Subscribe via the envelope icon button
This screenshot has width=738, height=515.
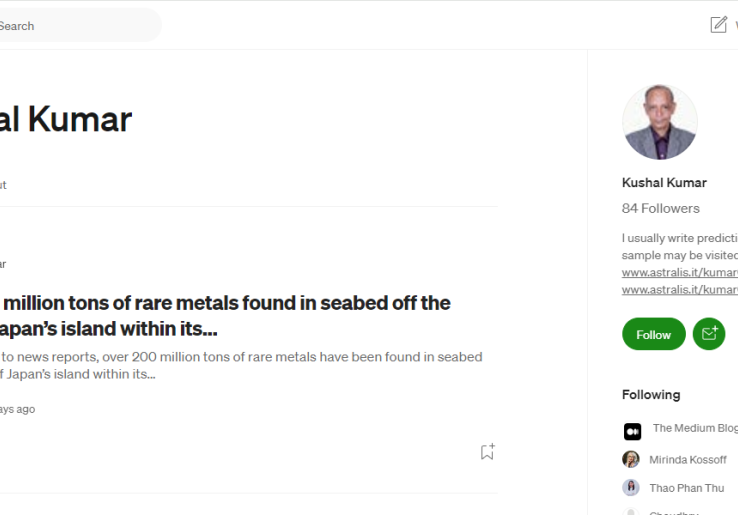709,334
